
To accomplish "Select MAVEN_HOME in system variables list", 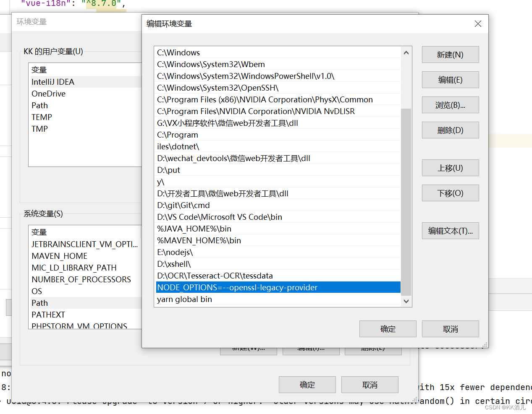I will [x=59, y=256].
